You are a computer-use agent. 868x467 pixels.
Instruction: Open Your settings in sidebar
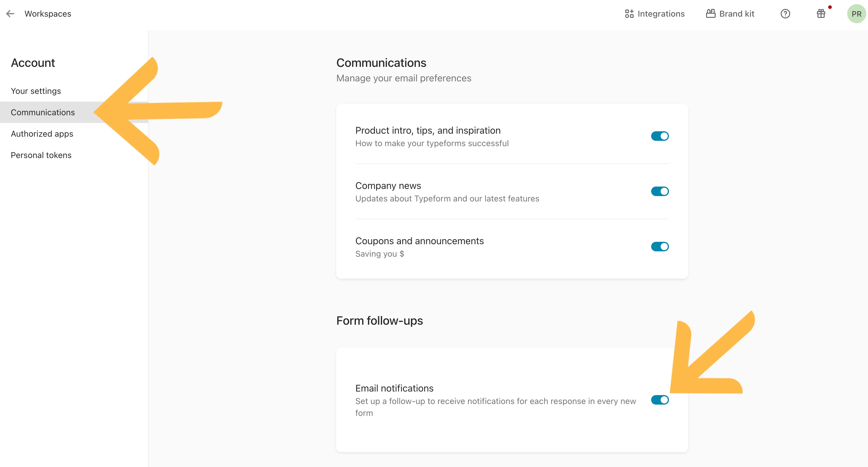point(36,91)
